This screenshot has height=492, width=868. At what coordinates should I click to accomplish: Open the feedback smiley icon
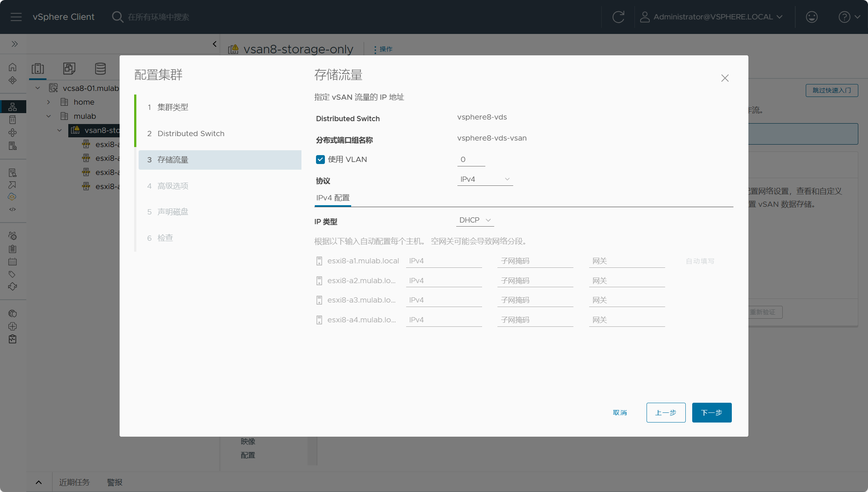(811, 17)
